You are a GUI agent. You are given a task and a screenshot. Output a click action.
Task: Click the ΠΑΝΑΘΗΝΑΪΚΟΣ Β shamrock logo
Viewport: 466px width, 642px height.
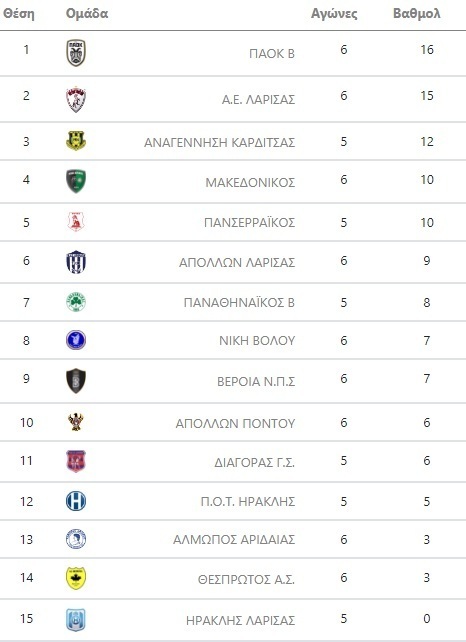[x=76, y=302]
